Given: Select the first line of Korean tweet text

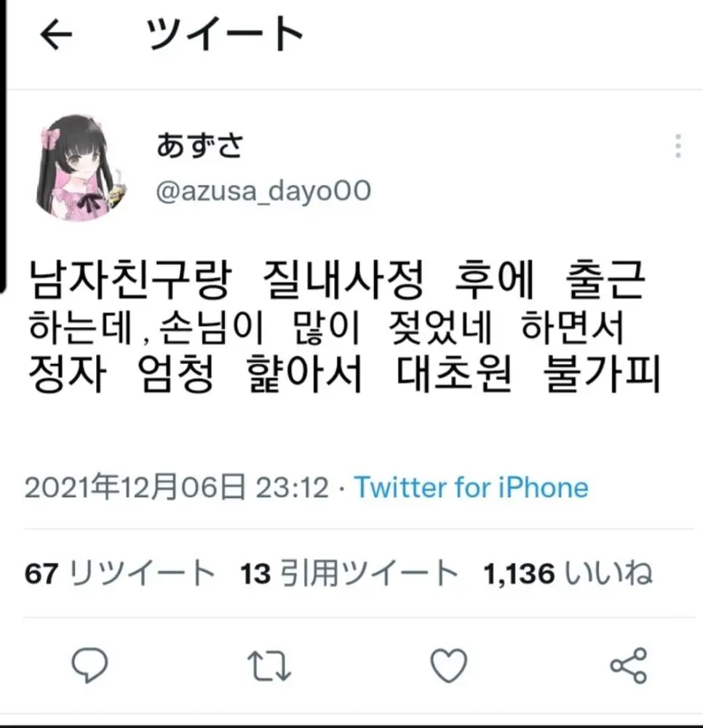Looking at the screenshot, I should (337, 280).
